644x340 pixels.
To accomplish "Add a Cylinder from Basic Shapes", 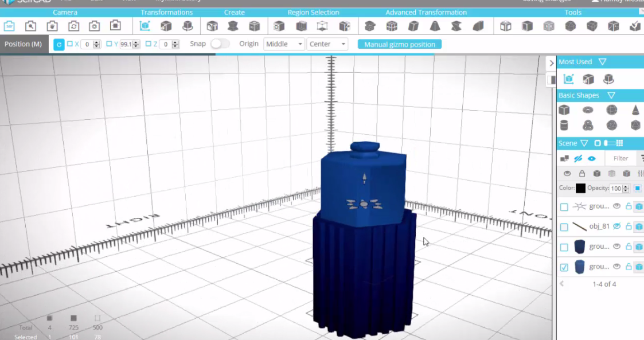I will click(564, 125).
